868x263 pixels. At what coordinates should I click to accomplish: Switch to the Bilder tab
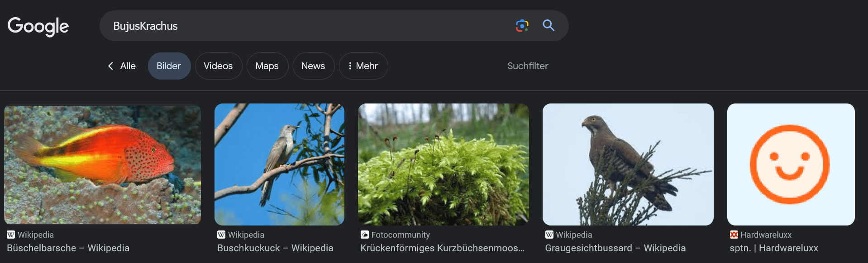pos(169,66)
